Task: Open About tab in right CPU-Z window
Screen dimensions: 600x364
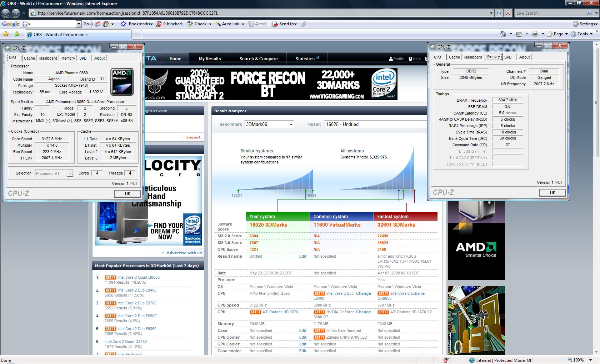Action: coord(524,57)
